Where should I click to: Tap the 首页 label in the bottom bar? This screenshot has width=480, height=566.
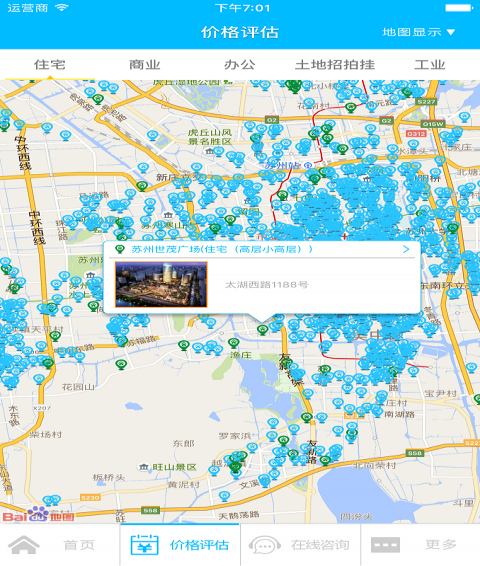pyautogui.click(x=79, y=545)
